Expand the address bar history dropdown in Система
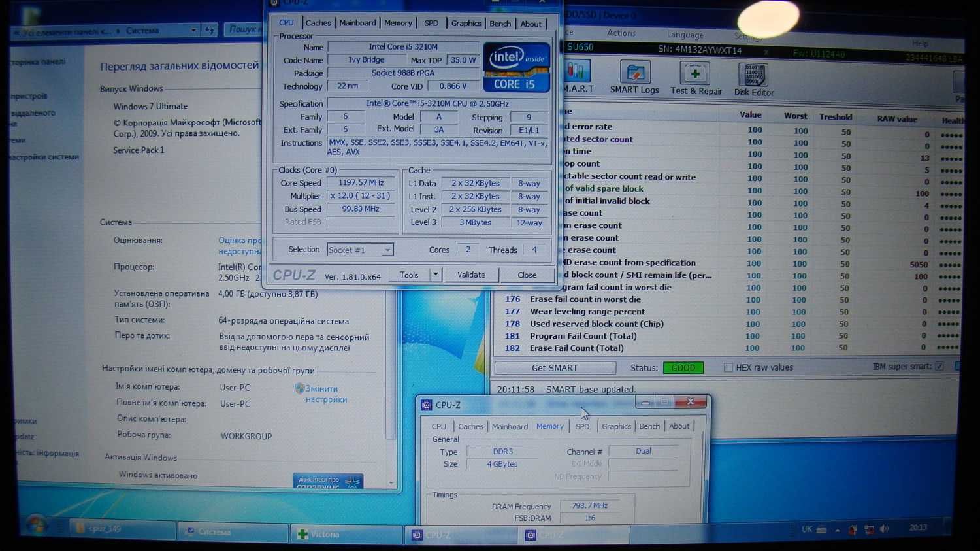This screenshot has width=980, height=551. [x=193, y=30]
